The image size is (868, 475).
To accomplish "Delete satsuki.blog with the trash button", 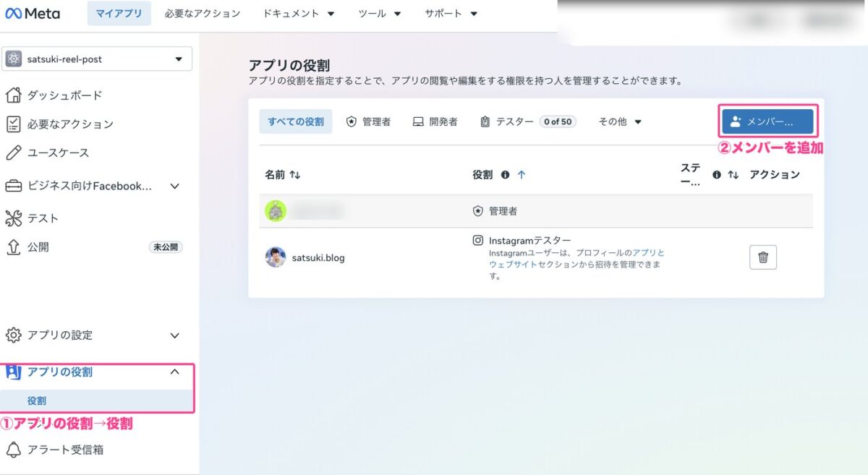I will (763, 257).
